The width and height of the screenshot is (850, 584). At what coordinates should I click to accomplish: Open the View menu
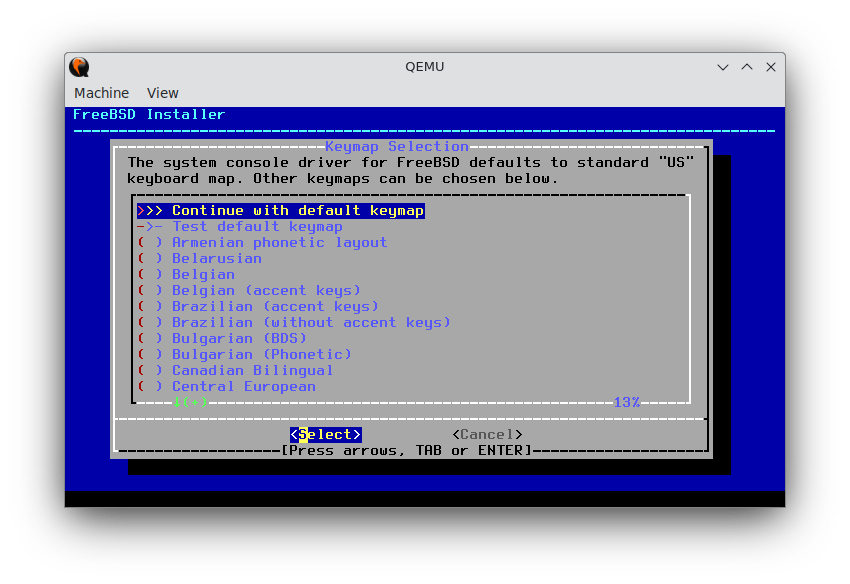pyautogui.click(x=162, y=93)
